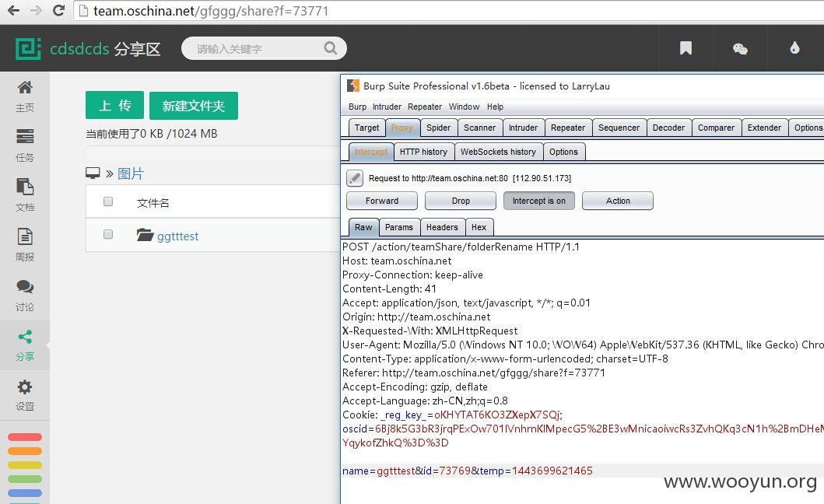Click the page icon in address bar

(83, 11)
